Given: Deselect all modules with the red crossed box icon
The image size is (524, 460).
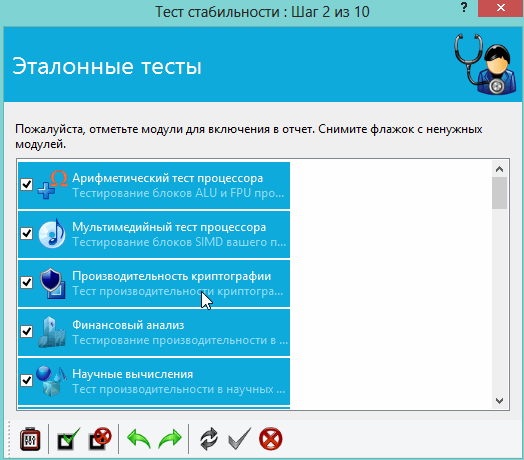Looking at the screenshot, I should pos(100,439).
